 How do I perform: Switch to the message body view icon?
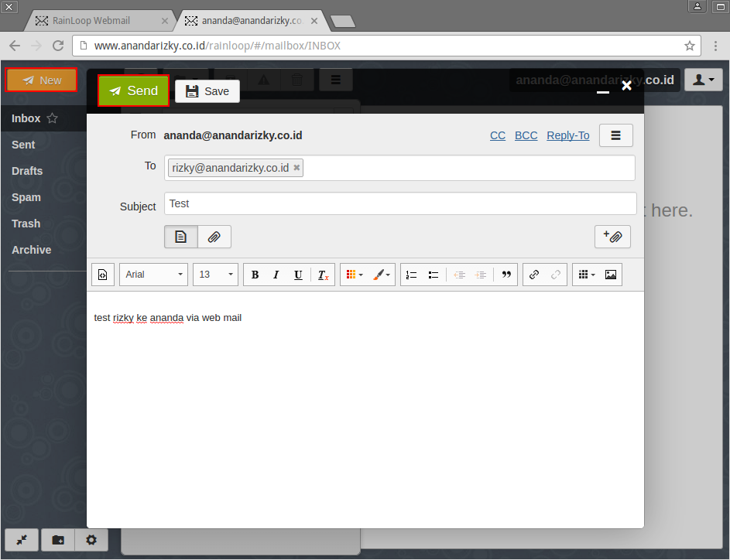181,237
